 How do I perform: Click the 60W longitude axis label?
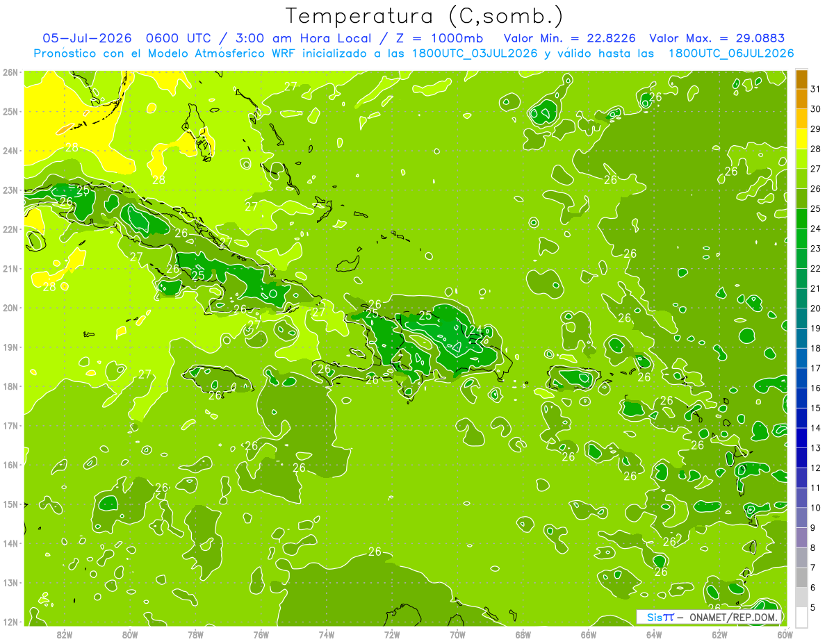click(x=785, y=634)
